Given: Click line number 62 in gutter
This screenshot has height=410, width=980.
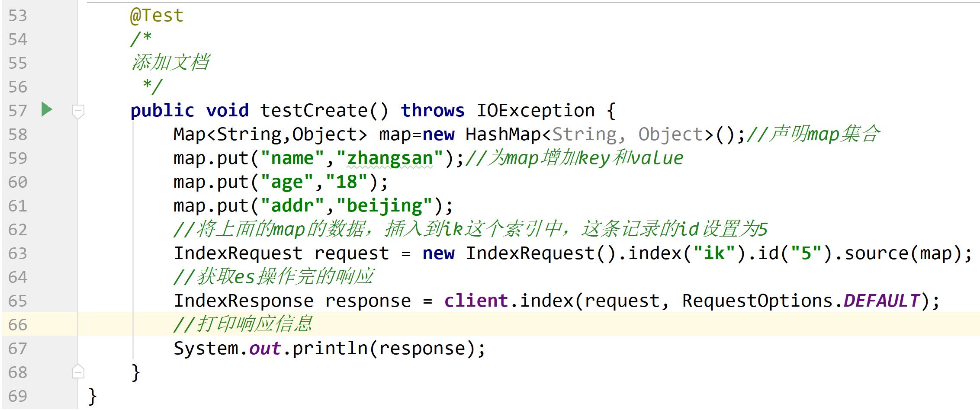Looking at the screenshot, I should pos(18,230).
